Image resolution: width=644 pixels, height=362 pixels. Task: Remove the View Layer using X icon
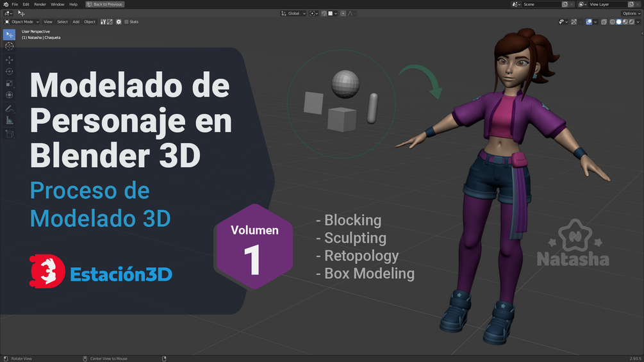638,4
